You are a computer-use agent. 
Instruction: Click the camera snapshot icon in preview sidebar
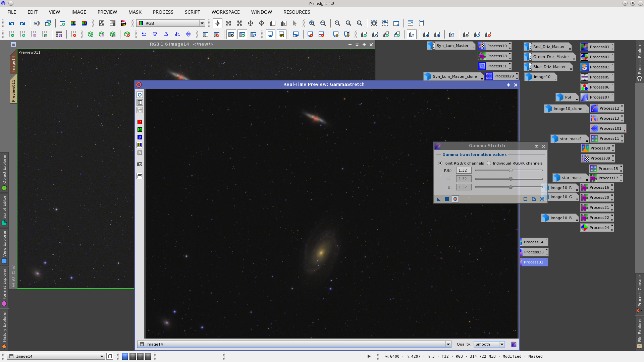pyautogui.click(x=140, y=164)
